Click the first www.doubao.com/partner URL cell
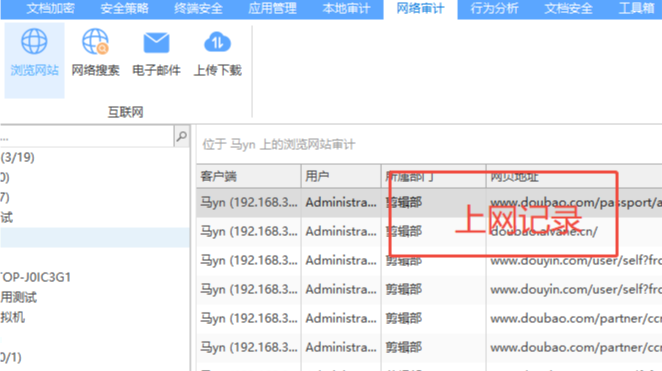The image size is (662, 371). 574,319
